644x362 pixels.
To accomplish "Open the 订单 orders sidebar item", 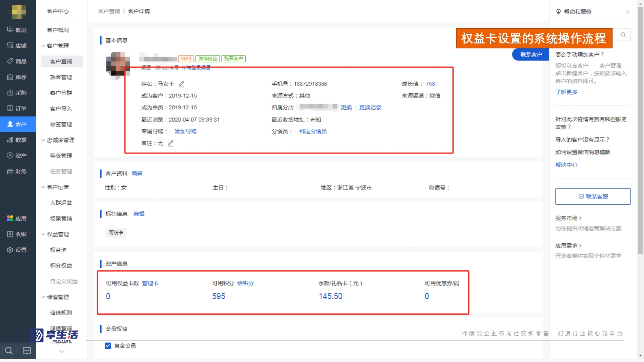I will coord(17,108).
